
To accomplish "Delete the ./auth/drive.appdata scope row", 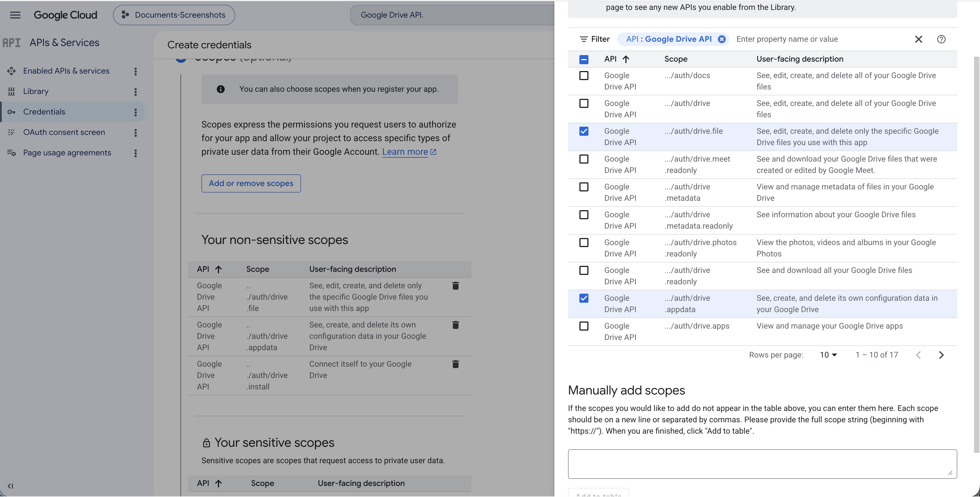I will click(455, 325).
